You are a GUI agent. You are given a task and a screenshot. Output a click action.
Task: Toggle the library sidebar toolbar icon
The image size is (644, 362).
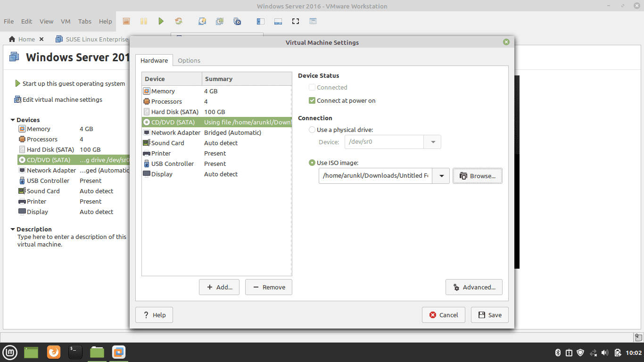(x=260, y=21)
